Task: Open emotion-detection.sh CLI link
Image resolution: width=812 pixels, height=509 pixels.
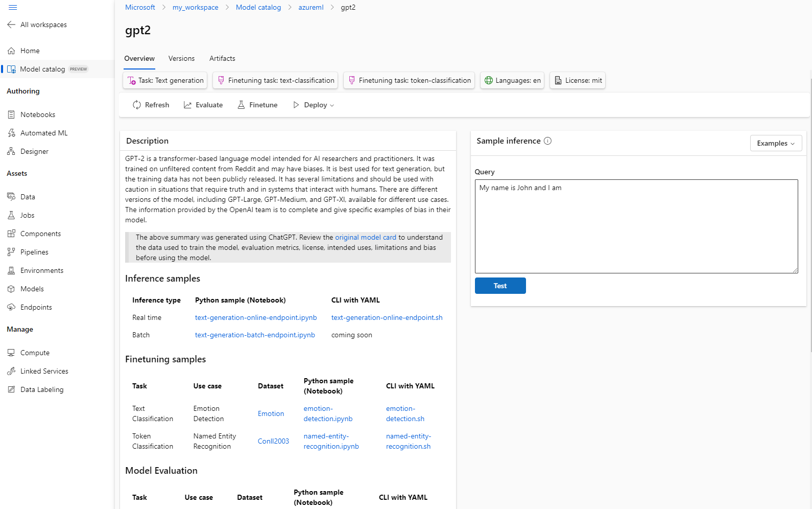Action: pos(405,413)
